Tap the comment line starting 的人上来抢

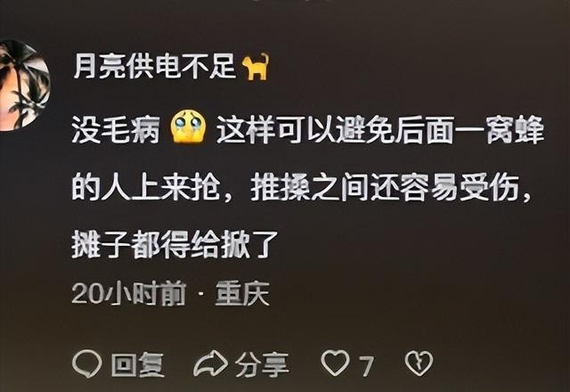point(301,189)
